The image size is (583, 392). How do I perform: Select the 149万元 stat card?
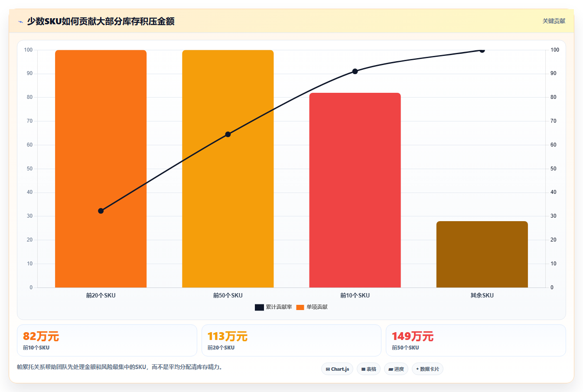476,340
